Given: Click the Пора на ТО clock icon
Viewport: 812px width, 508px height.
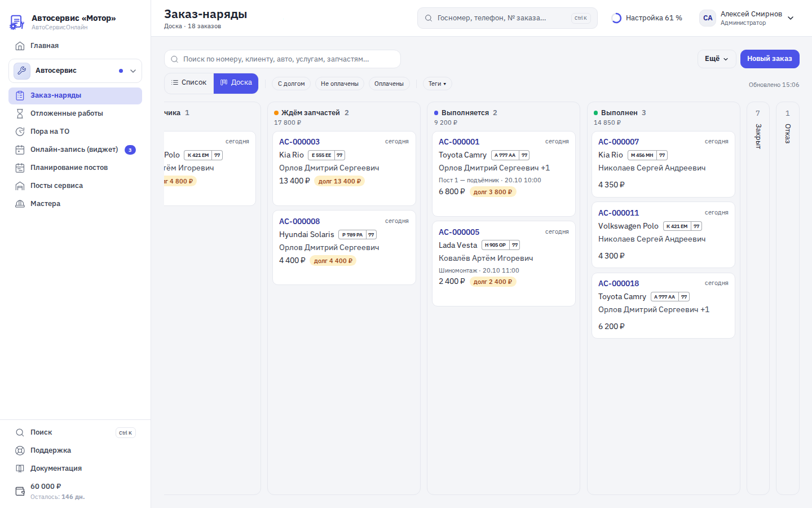Looking at the screenshot, I should coord(20,132).
